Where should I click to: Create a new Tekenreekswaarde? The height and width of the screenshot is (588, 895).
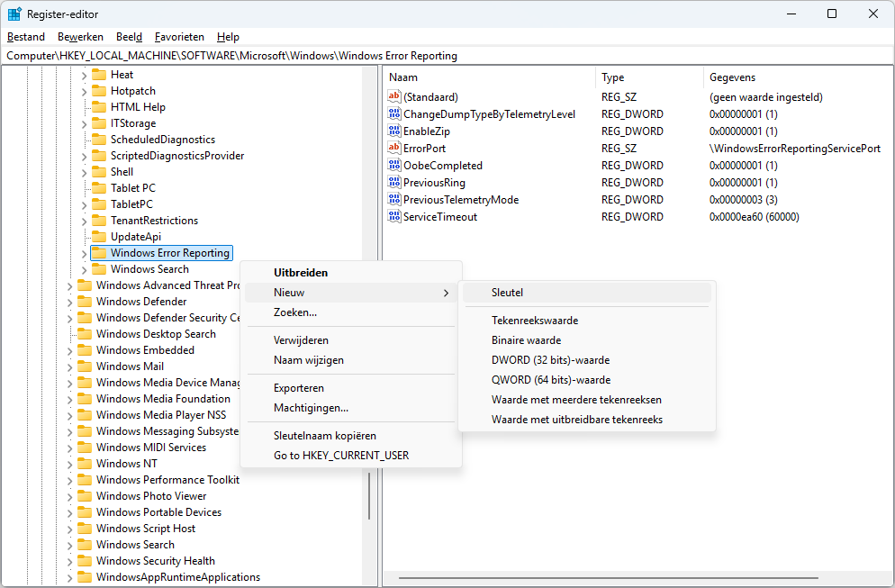(x=587, y=321)
